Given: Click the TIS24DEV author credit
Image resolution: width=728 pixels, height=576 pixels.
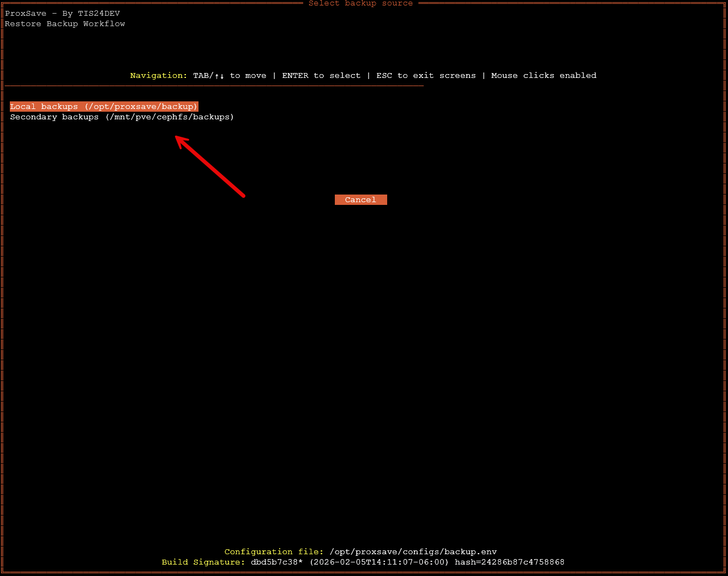Looking at the screenshot, I should coord(100,13).
